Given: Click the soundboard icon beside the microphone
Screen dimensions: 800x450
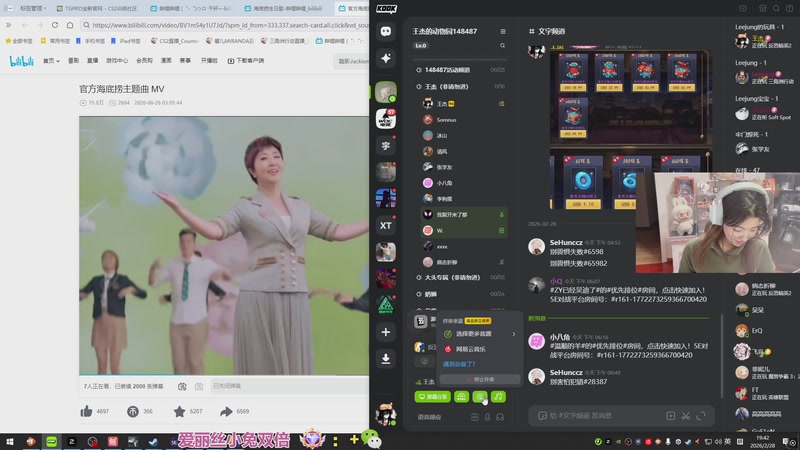Looking at the screenshot, I should (x=474, y=417).
